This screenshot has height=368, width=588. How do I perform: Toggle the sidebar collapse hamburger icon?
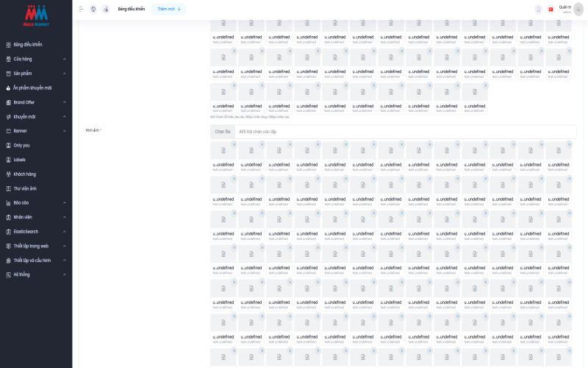click(81, 9)
